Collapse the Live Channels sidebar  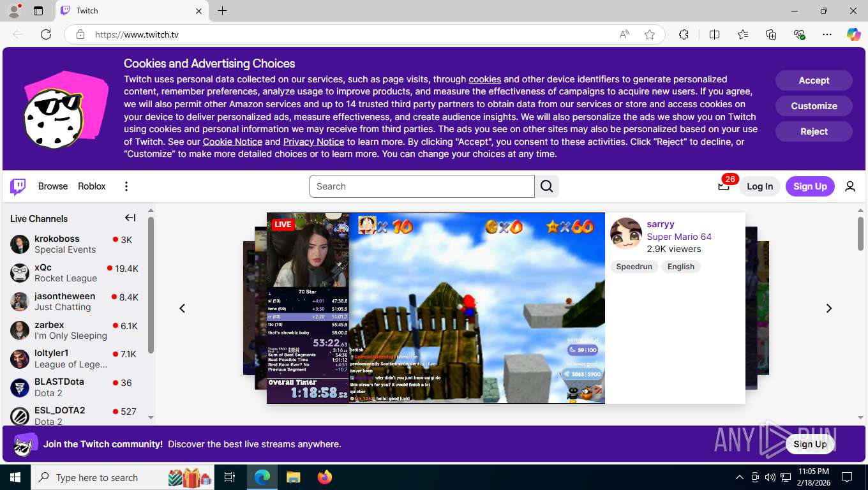[x=130, y=218]
